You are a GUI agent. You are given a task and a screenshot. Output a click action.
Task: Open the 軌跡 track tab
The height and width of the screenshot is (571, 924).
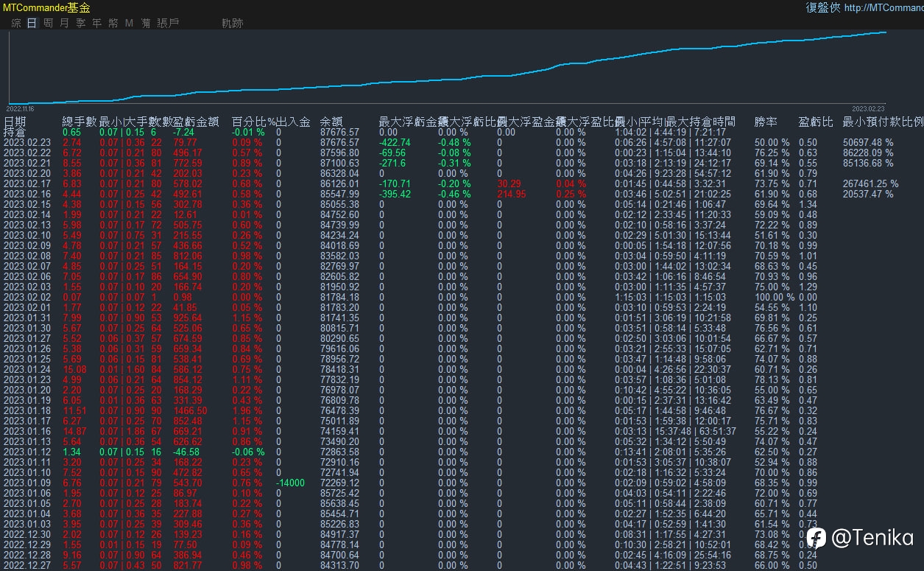pyautogui.click(x=232, y=23)
